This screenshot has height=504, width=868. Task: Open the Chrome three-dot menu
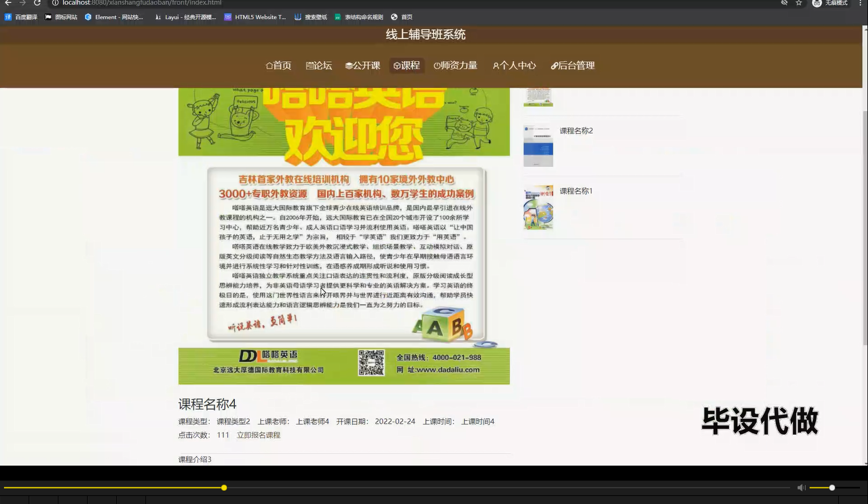point(862,3)
